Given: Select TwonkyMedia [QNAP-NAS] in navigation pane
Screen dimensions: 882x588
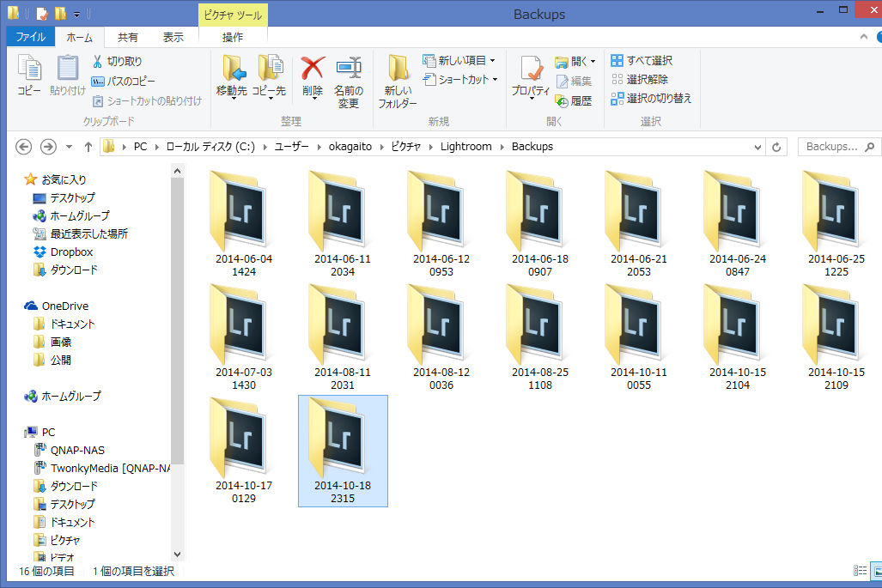Looking at the screenshot, I should pyautogui.click(x=102, y=468).
